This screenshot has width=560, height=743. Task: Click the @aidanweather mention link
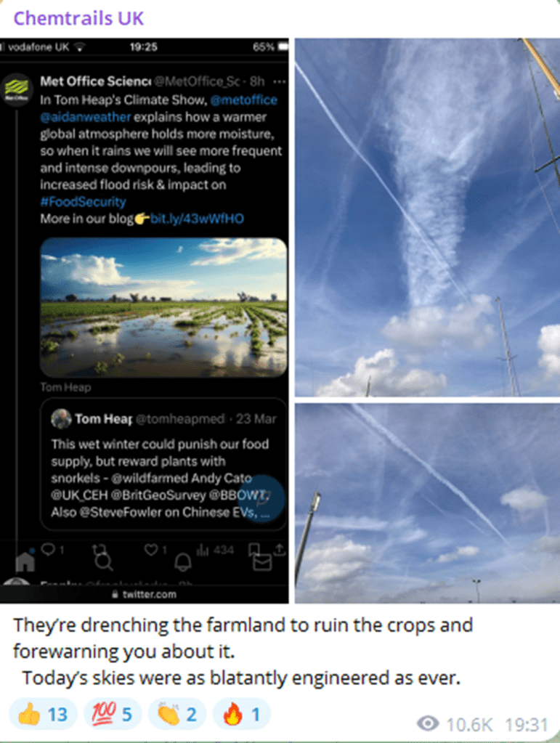(85, 117)
